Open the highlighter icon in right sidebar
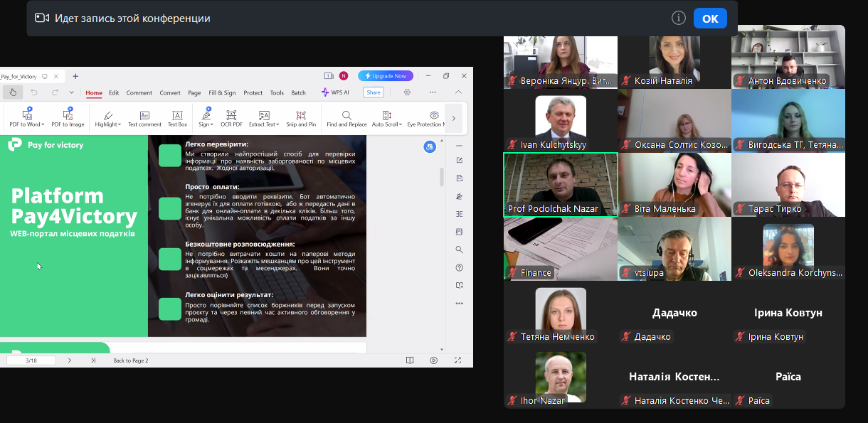 (x=459, y=196)
